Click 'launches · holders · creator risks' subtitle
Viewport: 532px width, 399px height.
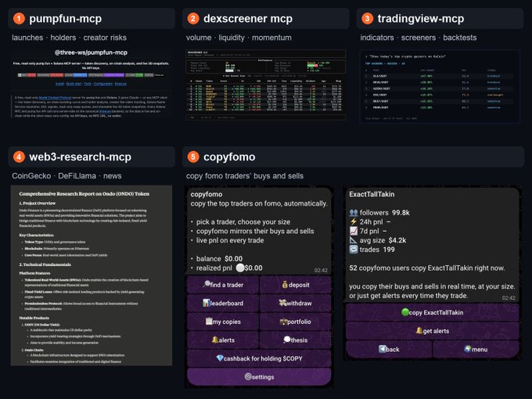69,38
